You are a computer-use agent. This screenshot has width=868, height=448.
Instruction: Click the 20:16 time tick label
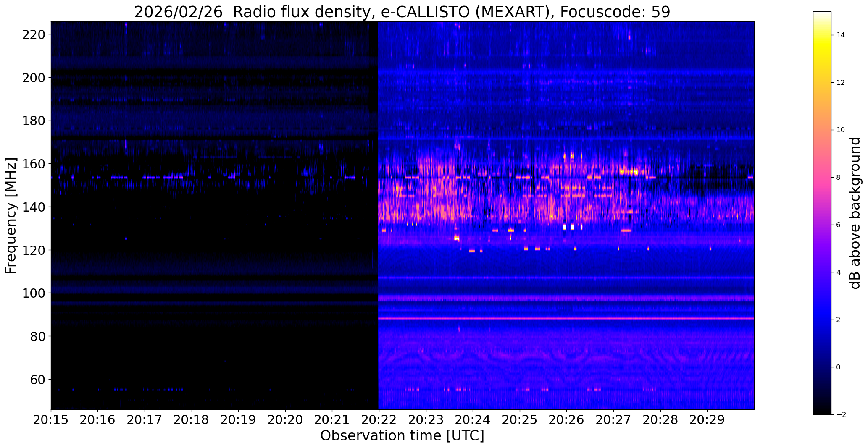coord(98,420)
